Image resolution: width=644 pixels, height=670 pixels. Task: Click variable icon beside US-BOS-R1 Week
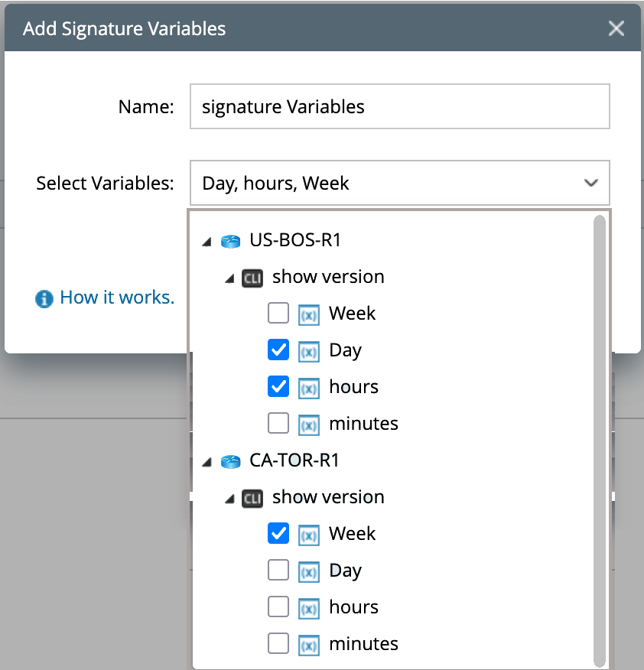pyautogui.click(x=308, y=314)
